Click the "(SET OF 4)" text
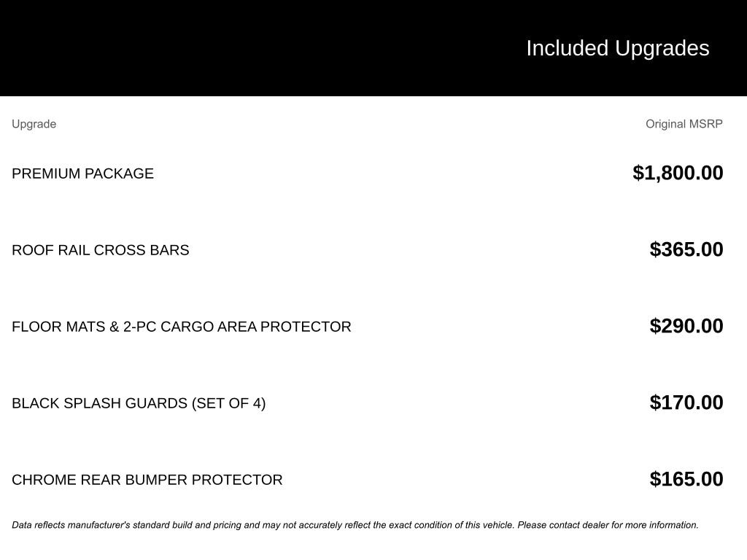The image size is (747, 560). click(x=228, y=403)
